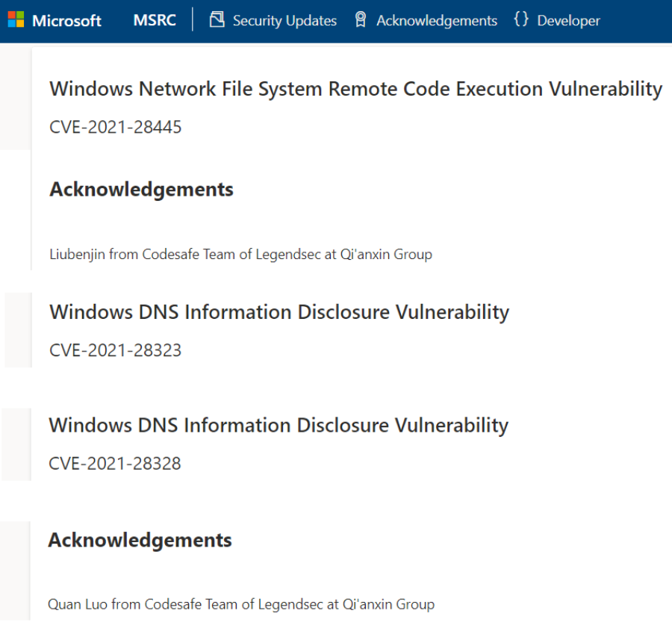Click the Microsoft four-square logo icon
672x637 pixels.
(16, 19)
